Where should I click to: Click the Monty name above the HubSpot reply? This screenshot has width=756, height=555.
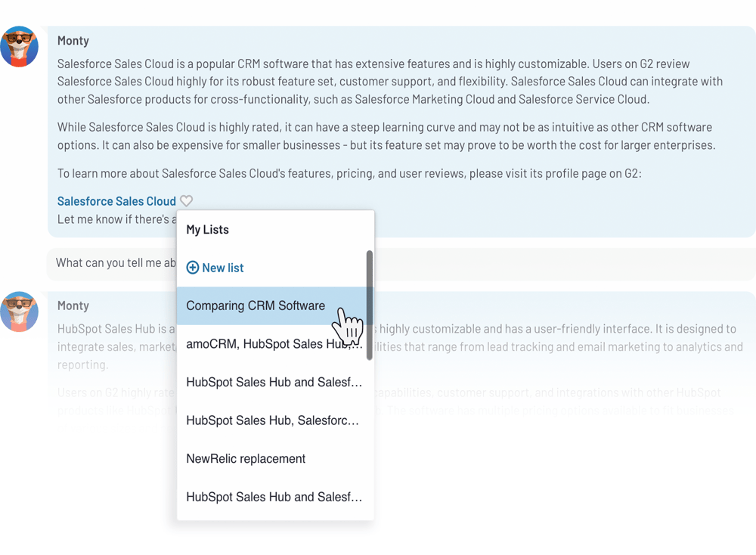(x=73, y=305)
